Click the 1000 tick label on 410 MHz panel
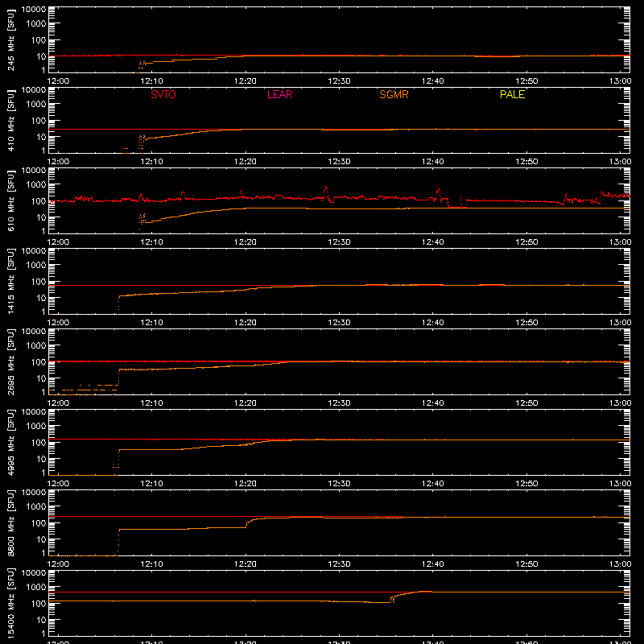Image resolution: width=644 pixels, height=644 pixels. [36, 105]
